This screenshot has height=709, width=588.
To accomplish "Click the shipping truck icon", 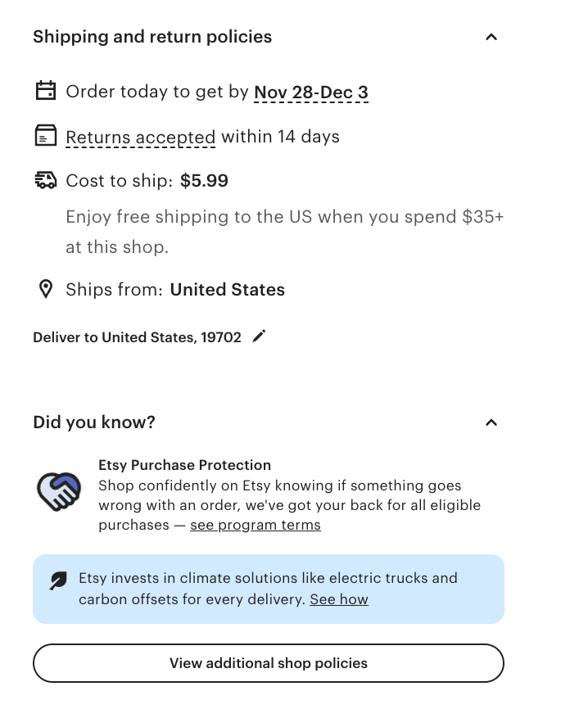I will coord(46,180).
